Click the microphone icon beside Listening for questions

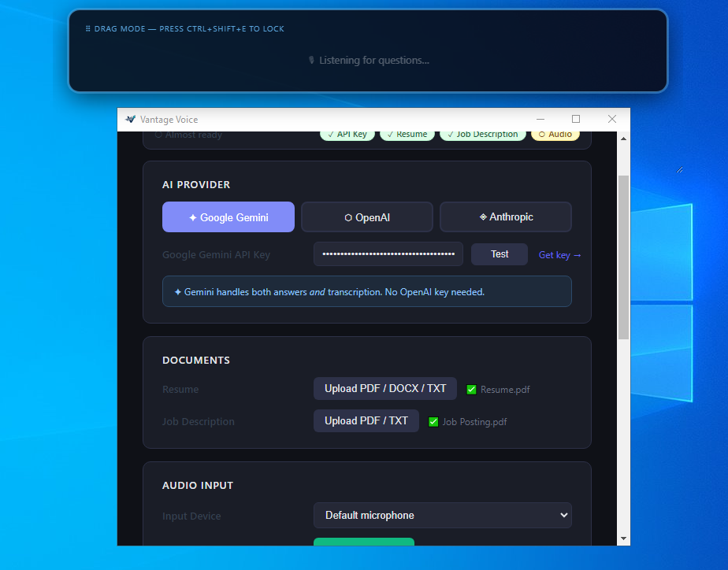311,61
